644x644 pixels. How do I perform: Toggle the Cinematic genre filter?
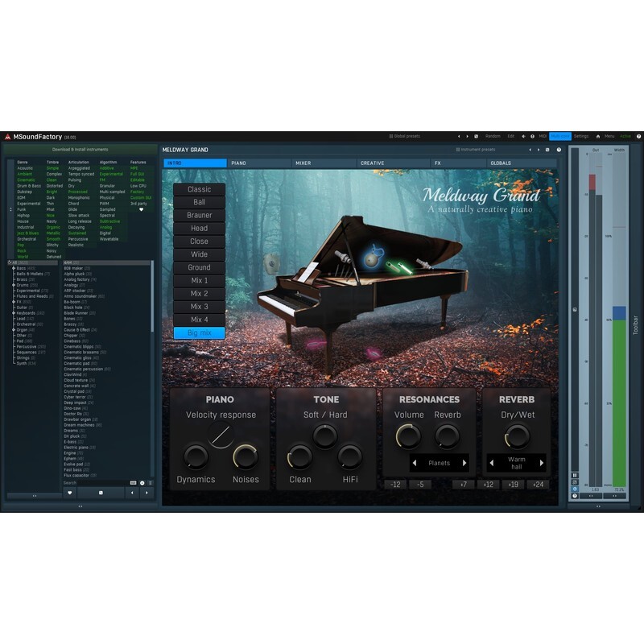click(x=26, y=180)
